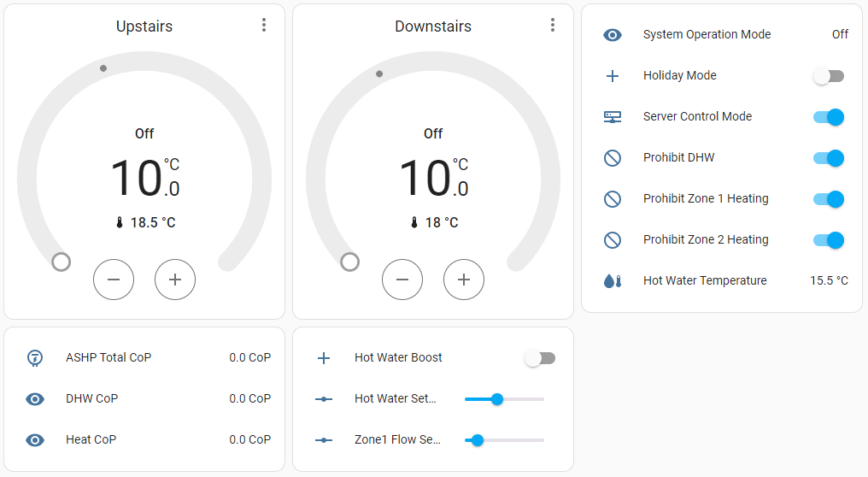Click the prohibit icon beside Prohibit DHW
The height and width of the screenshot is (477, 868).
coord(613,158)
